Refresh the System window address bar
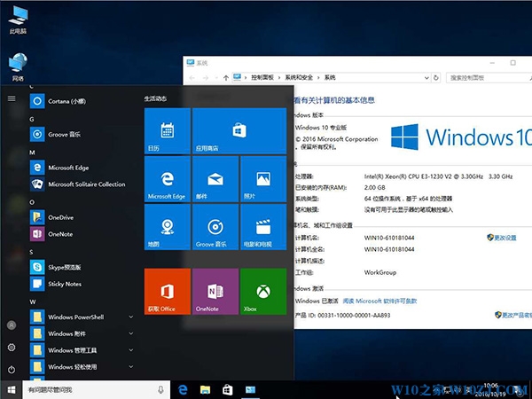This screenshot has height=399, width=532. (436, 78)
